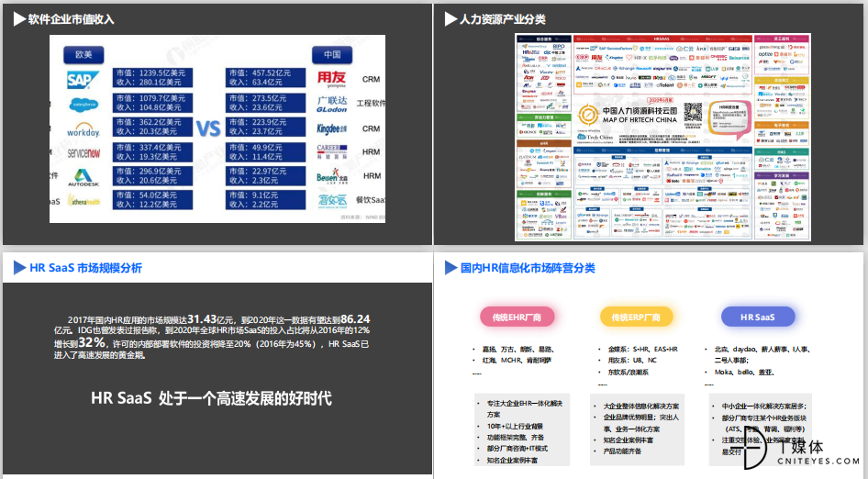Click the 软件企业市值收入 slide title
The width and height of the screenshot is (868, 479).
(71, 19)
